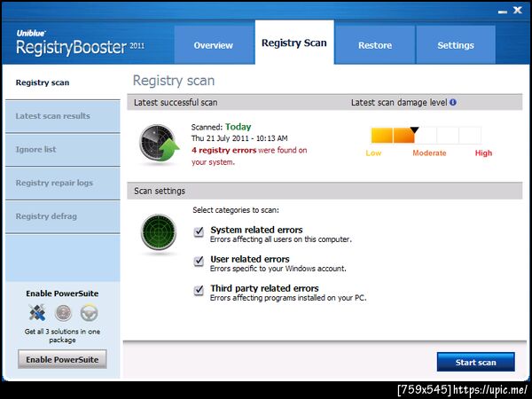Click the black damage level marker
This screenshot has width=532, height=399.
point(414,130)
